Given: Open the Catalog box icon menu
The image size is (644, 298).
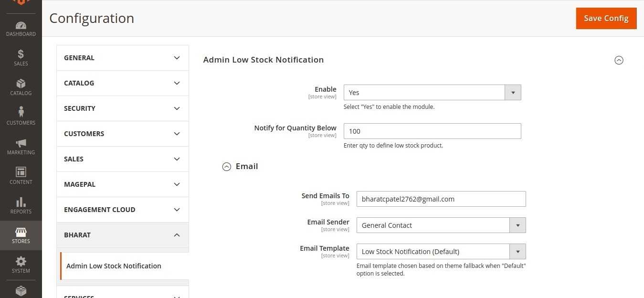Looking at the screenshot, I should (x=21, y=87).
